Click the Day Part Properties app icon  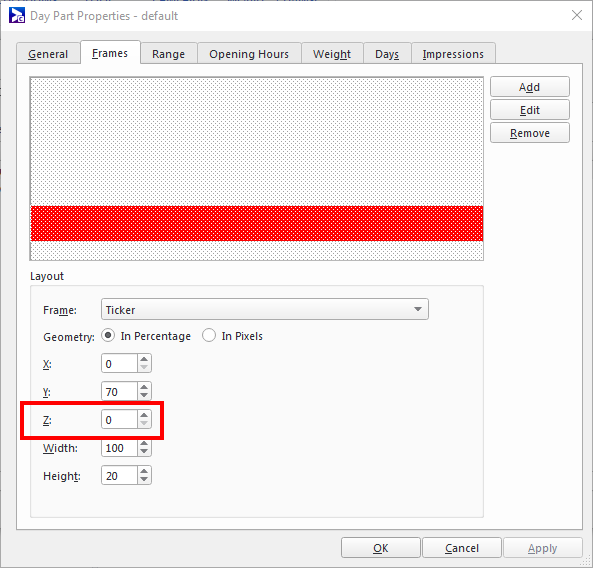click(17, 16)
